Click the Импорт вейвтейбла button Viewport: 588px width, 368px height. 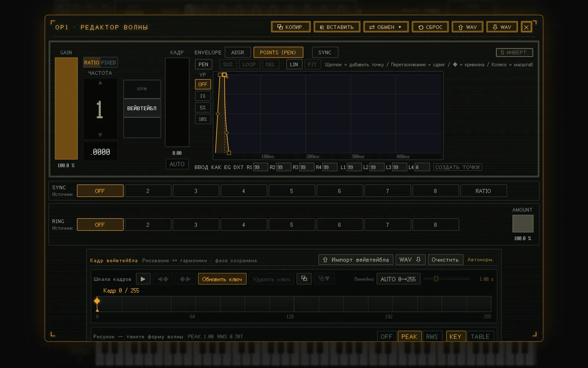[356, 260]
